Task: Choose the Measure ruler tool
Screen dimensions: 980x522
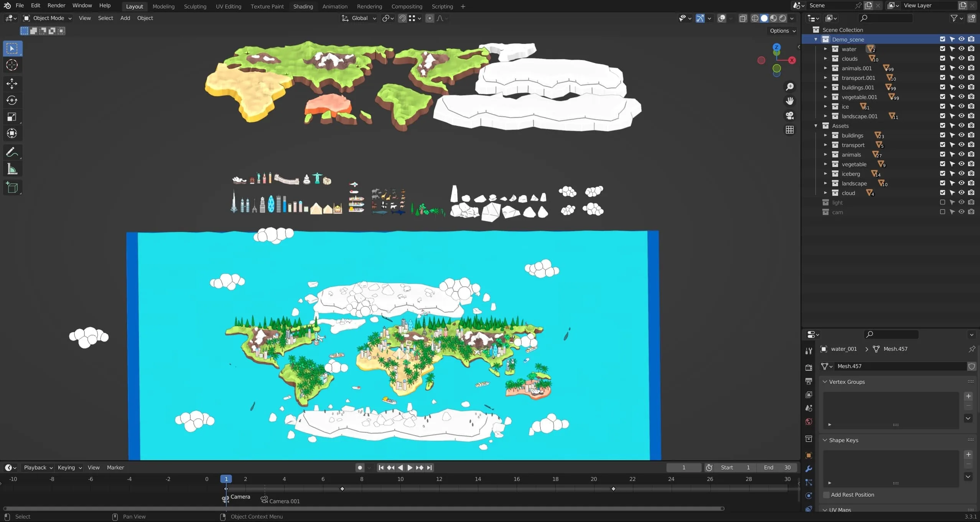Action: pos(12,169)
